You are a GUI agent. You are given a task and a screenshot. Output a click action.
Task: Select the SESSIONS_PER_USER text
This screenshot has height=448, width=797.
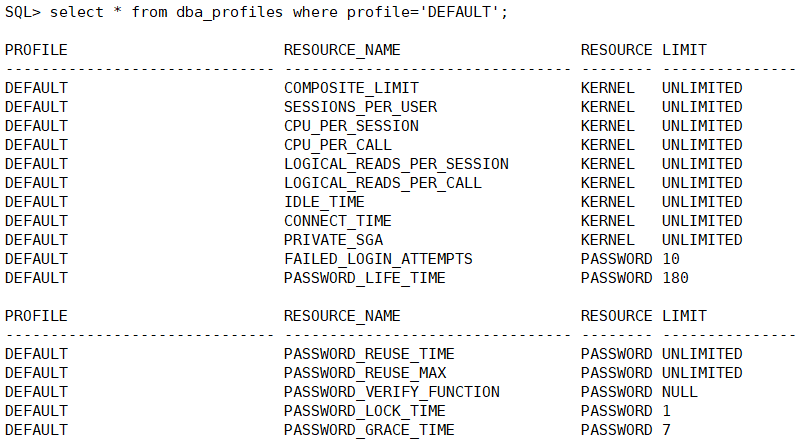(x=360, y=107)
